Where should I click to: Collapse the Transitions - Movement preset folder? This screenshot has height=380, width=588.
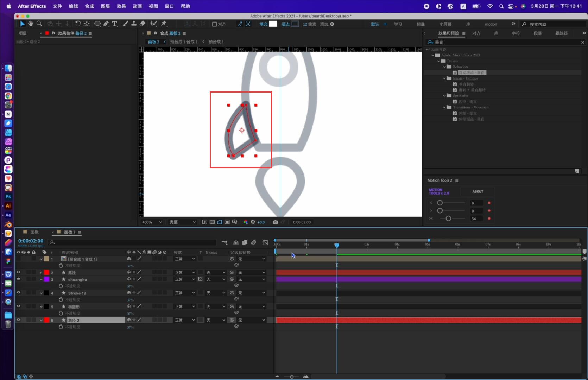[444, 107]
